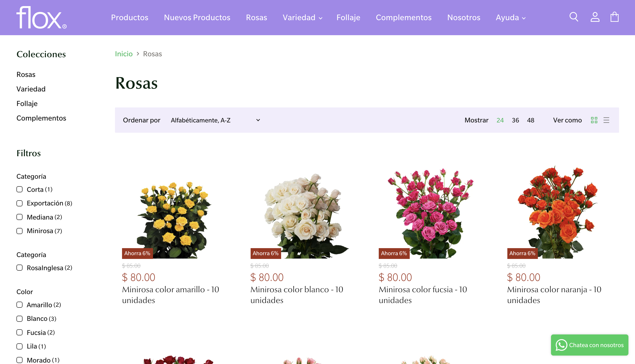Image resolution: width=635 pixels, height=364 pixels.
Task: Switch to list view layout
Action: tap(607, 120)
